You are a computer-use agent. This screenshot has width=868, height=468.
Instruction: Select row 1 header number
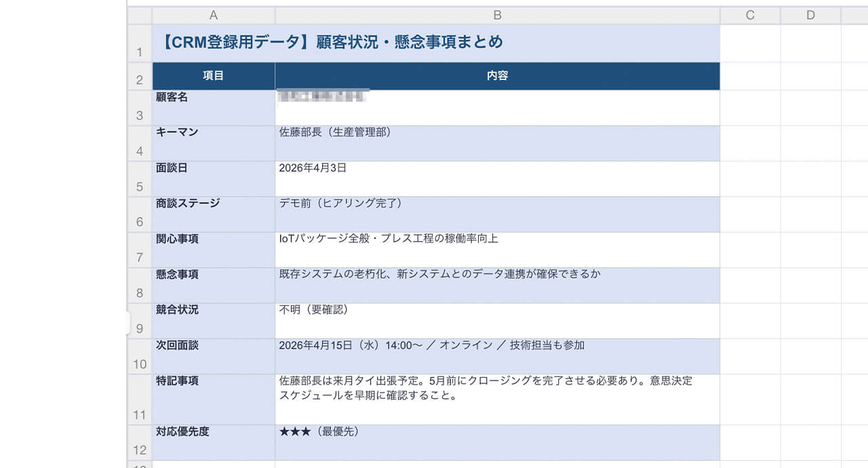tap(140, 52)
